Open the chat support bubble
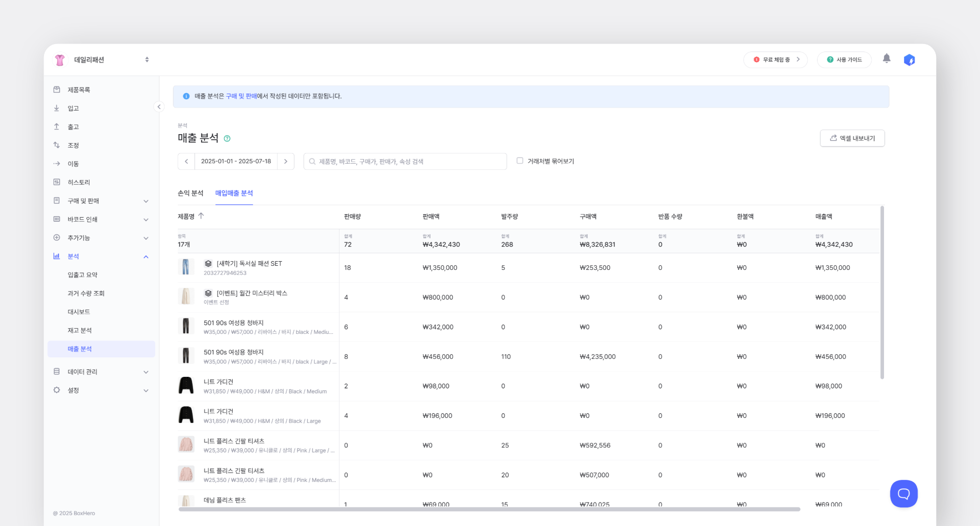 click(x=903, y=493)
